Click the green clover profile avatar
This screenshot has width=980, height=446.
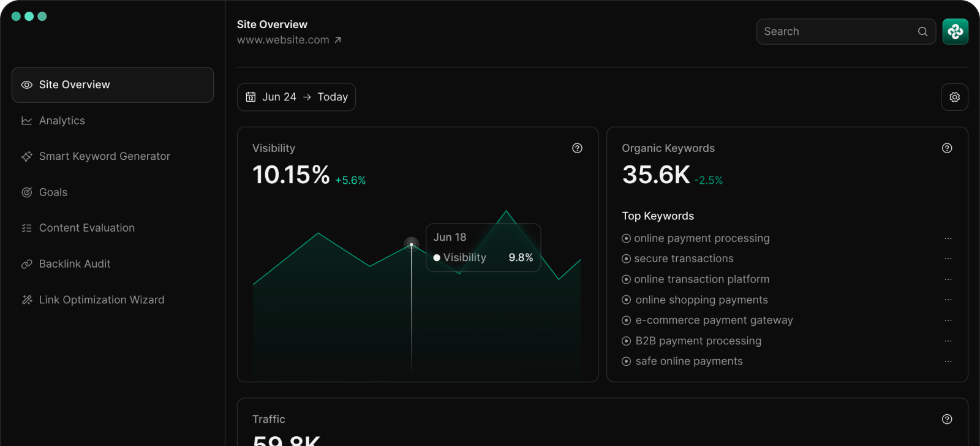(x=955, y=31)
